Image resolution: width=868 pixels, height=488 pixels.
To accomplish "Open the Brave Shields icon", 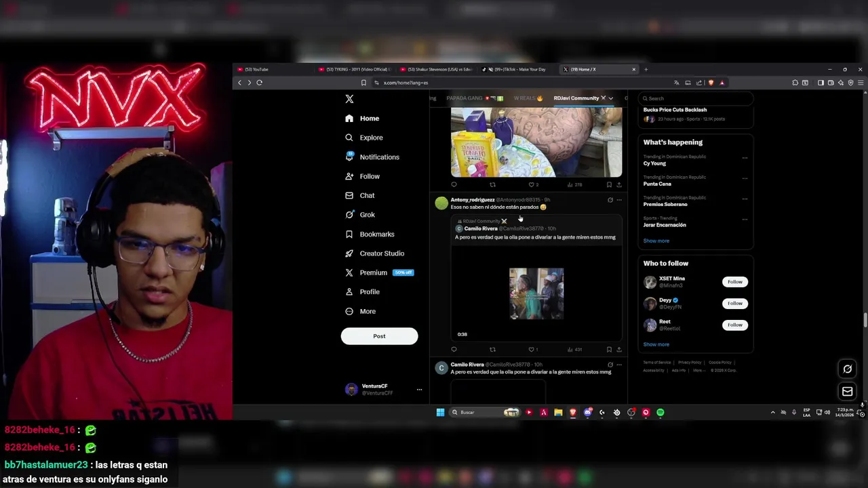I will pyautogui.click(x=711, y=83).
